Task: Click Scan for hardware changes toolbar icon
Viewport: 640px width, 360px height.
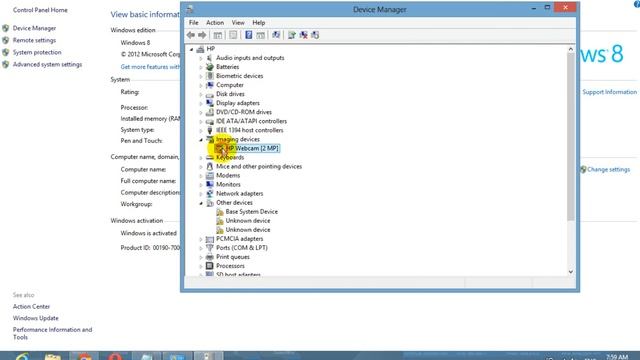Action: [x=276, y=35]
